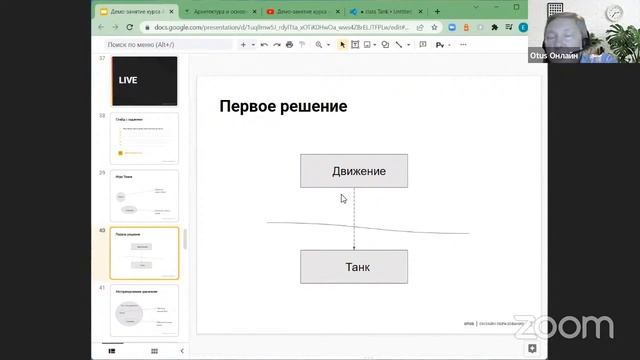
Task: Click the insert image icon
Action: coord(367,44)
